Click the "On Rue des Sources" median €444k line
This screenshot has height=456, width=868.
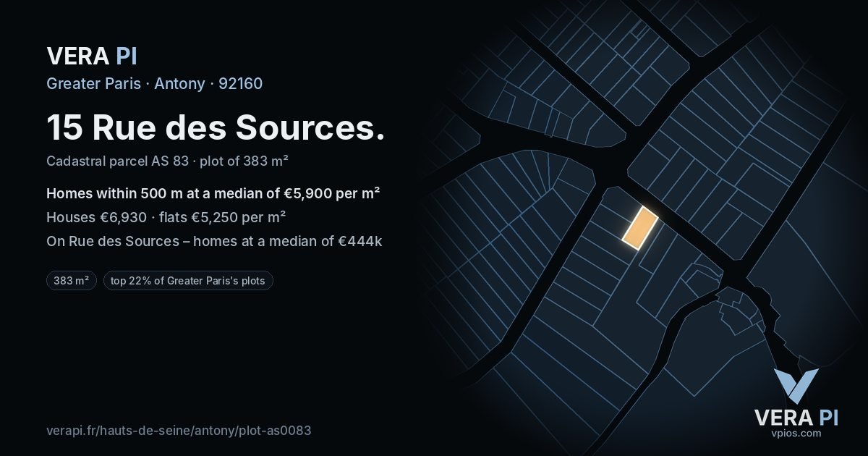point(214,241)
